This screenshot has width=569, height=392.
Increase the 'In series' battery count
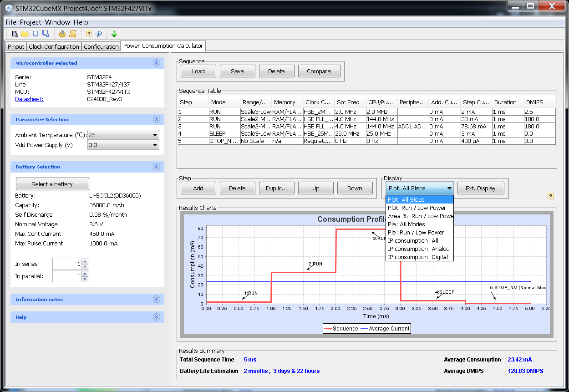85,261
